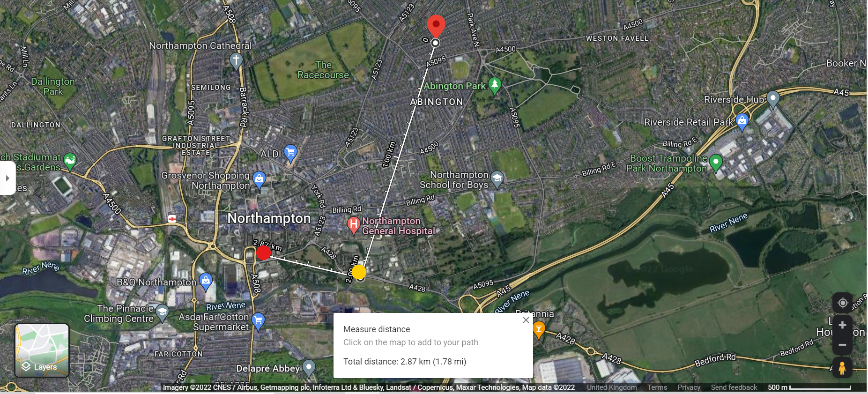This screenshot has width=868, height=394.
Task: Click the Northampton Cathedral church marker icon
Action: (236, 61)
